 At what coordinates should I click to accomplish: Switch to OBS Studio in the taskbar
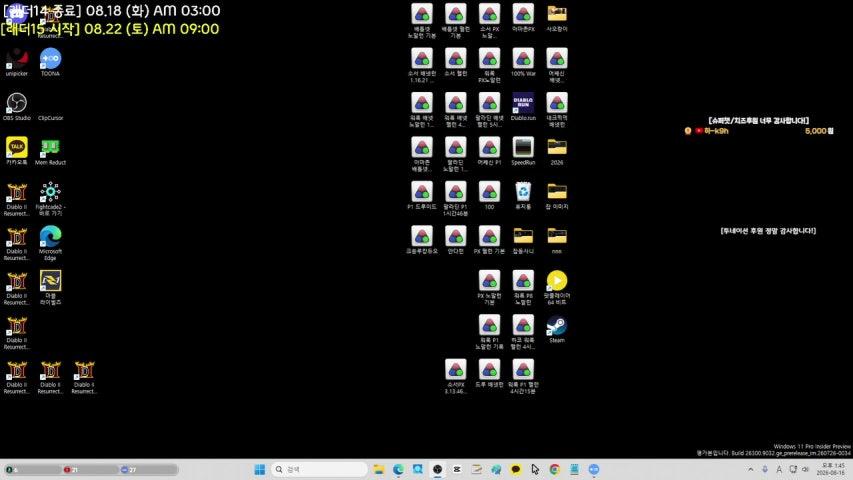(x=437, y=469)
